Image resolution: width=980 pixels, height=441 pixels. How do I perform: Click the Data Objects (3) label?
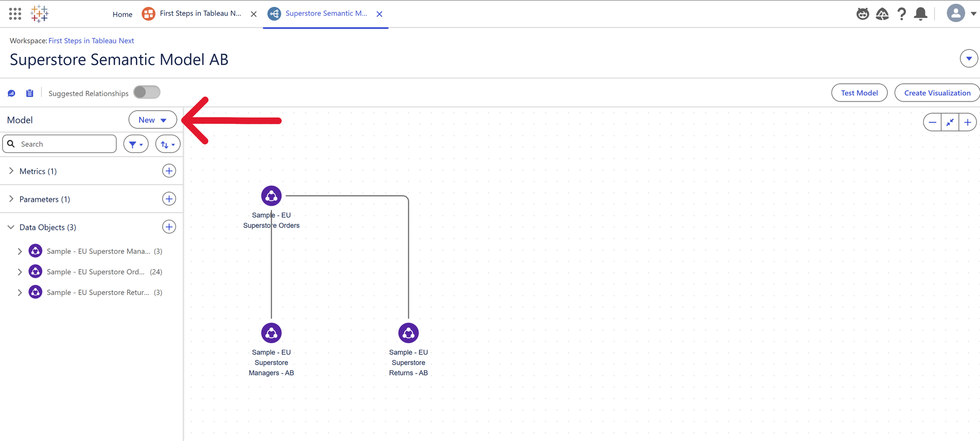pyautogui.click(x=48, y=227)
